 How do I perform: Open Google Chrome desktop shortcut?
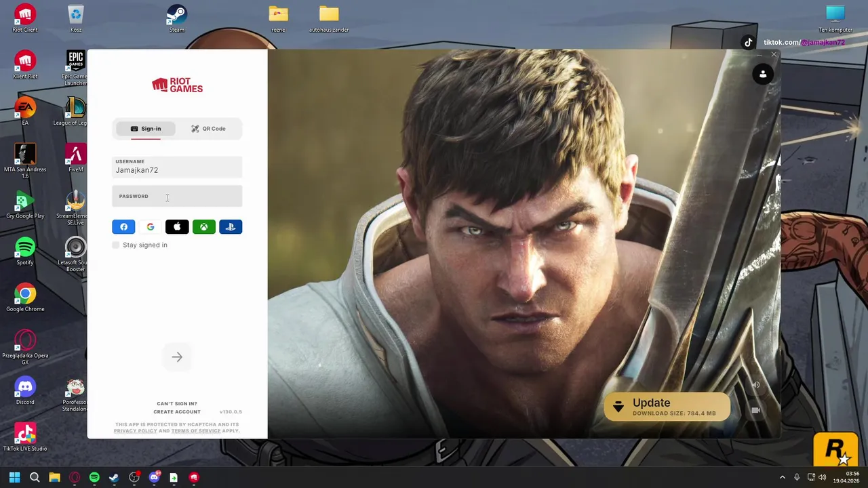[x=25, y=298]
